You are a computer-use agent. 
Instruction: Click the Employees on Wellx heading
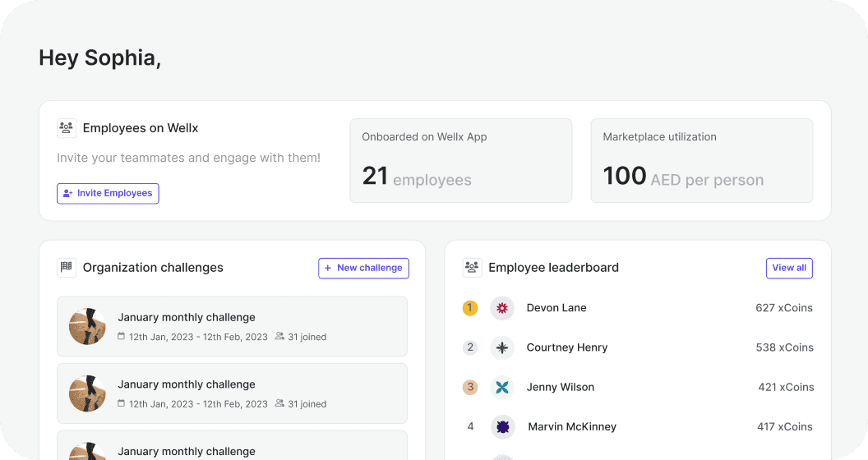[141, 128]
